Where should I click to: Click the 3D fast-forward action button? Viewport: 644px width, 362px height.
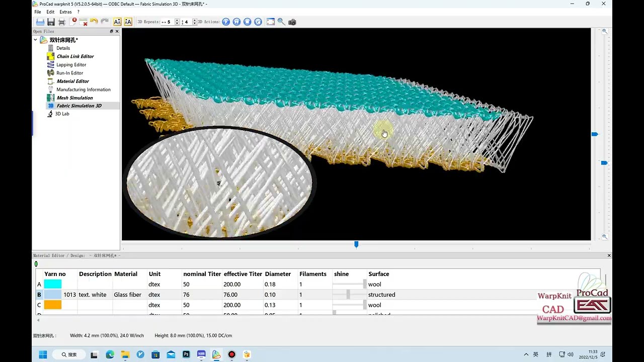pyautogui.click(x=236, y=22)
